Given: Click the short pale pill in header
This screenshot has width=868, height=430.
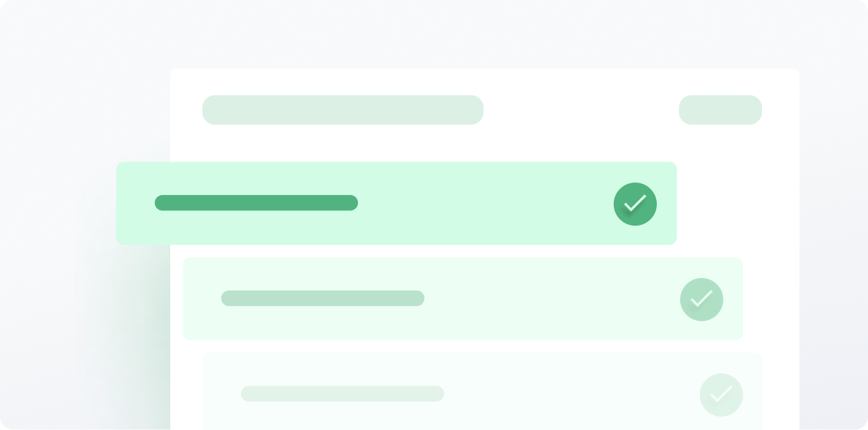Looking at the screenshot, I should [x=720, y=110].
